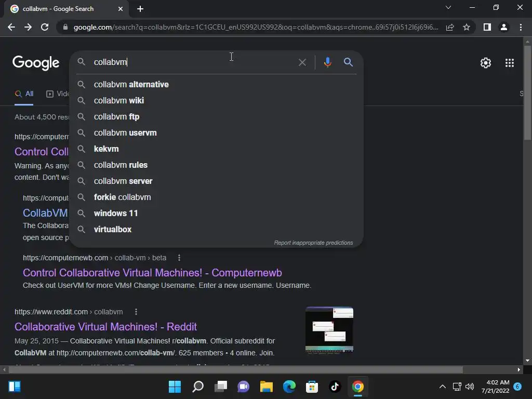Screen dimensions: 532x399
Task: Open more options for computernewb beta result
Action: [179, 258]
